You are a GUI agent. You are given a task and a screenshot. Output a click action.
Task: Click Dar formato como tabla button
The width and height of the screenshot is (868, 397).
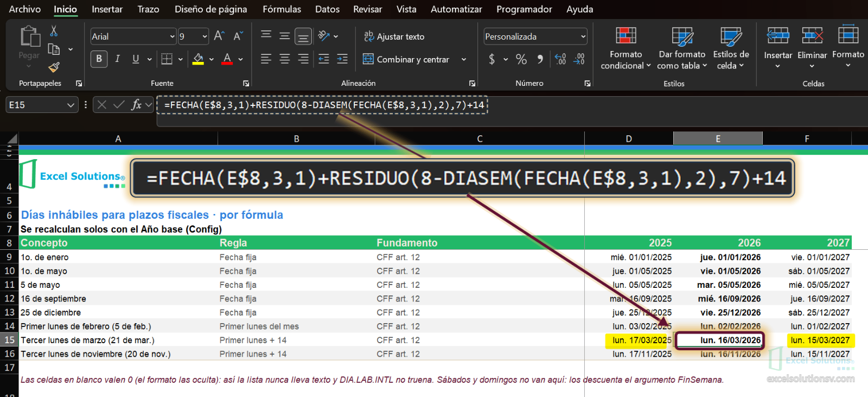[x=682, y=48]
